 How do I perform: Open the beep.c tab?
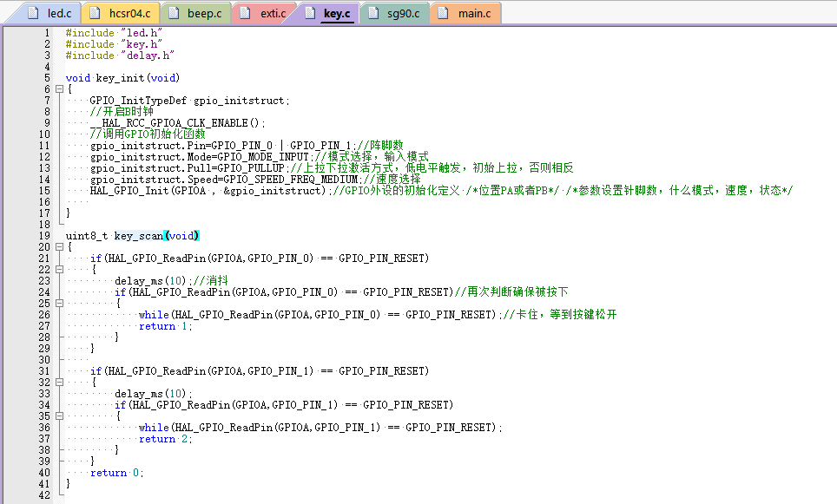pos(197,13)
